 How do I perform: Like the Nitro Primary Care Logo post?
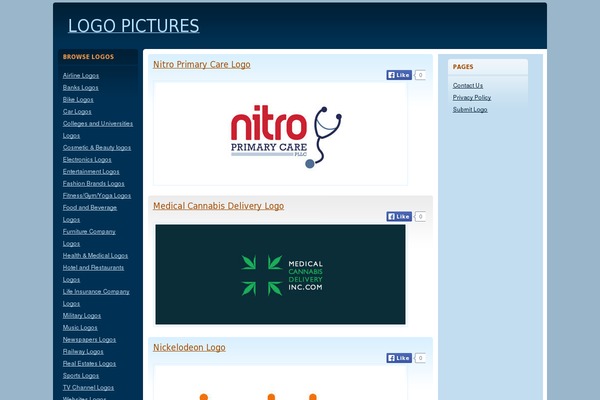[x=399, y=75]
